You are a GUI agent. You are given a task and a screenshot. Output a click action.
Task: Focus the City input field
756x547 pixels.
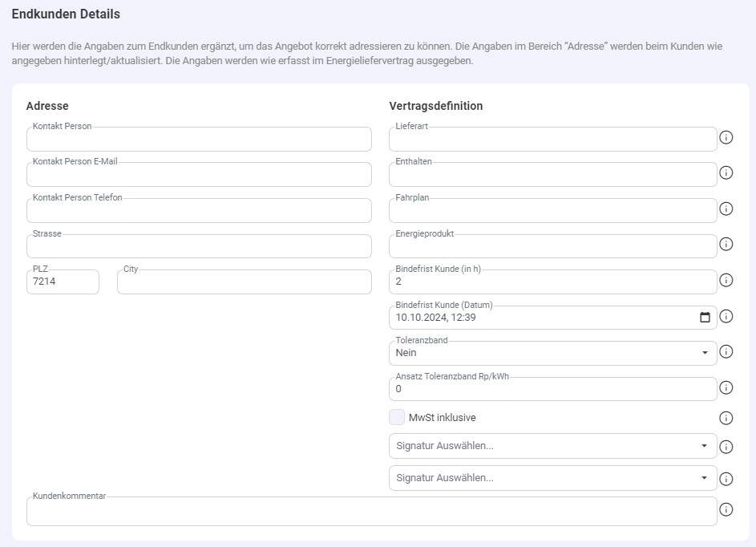coord(245,282)
